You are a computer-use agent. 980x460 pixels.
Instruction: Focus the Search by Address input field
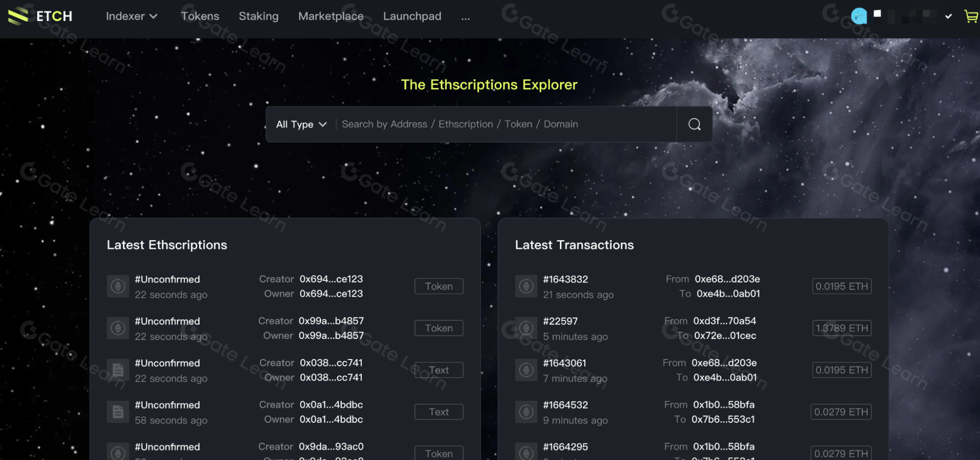(x=505, y=124)
